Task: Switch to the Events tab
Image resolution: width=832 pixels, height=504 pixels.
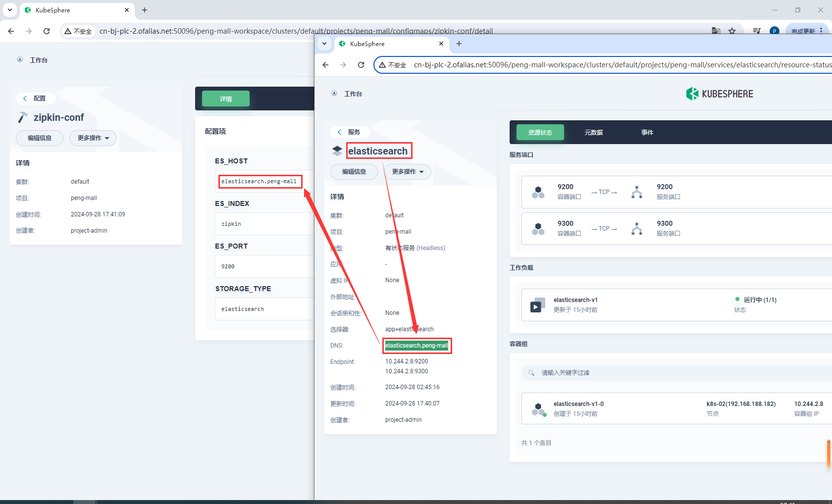Action: pos(647,132)
